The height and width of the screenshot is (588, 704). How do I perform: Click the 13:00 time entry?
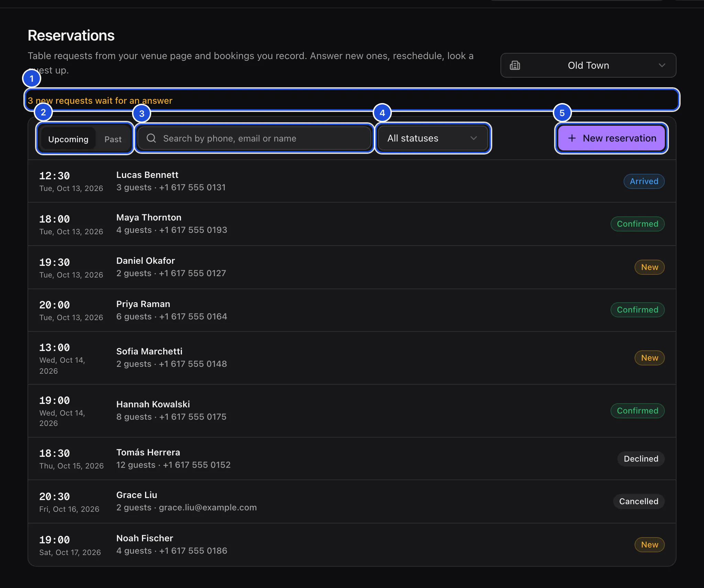click(54, 348)
